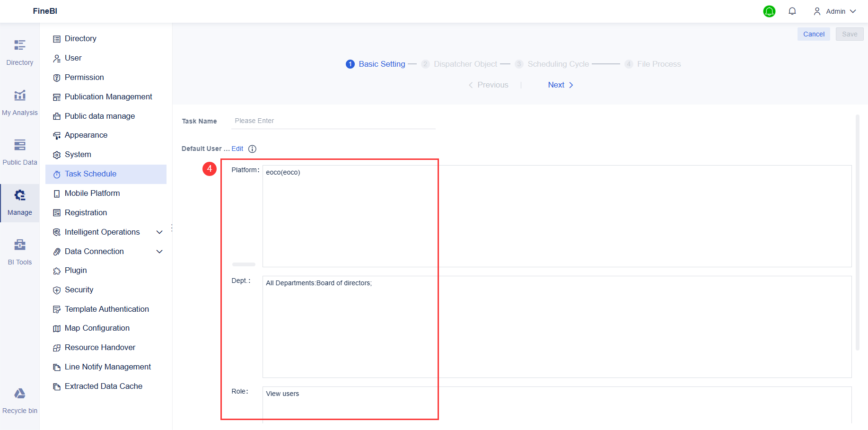
Task: Open the Admin account dropdown
Action: pos(835,11)
